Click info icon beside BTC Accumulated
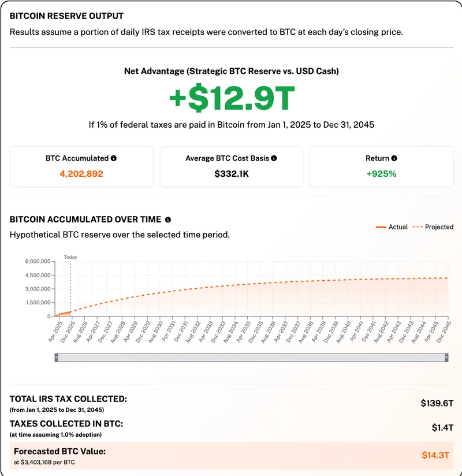 (114, 158)
